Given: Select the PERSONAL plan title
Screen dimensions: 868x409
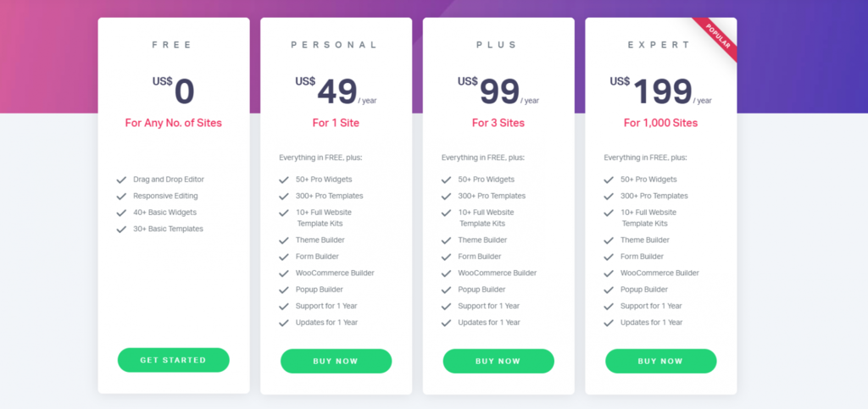Looking at the screenshot, I should [x=335, y=46].
